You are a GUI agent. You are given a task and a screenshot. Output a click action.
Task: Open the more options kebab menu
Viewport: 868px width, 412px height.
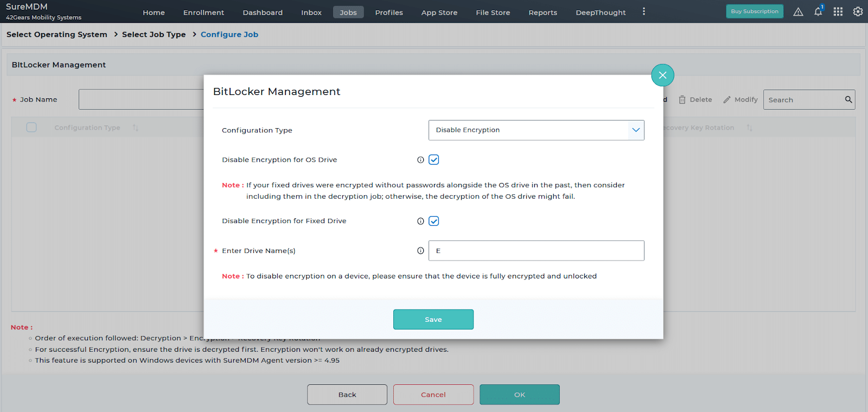click(x=644, y=11)
